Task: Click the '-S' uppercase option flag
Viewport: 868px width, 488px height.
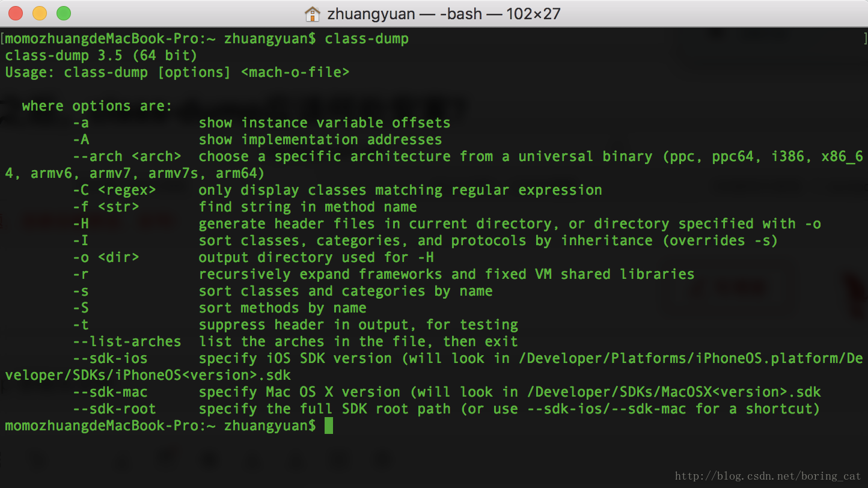Action: (x=81, y=308)
